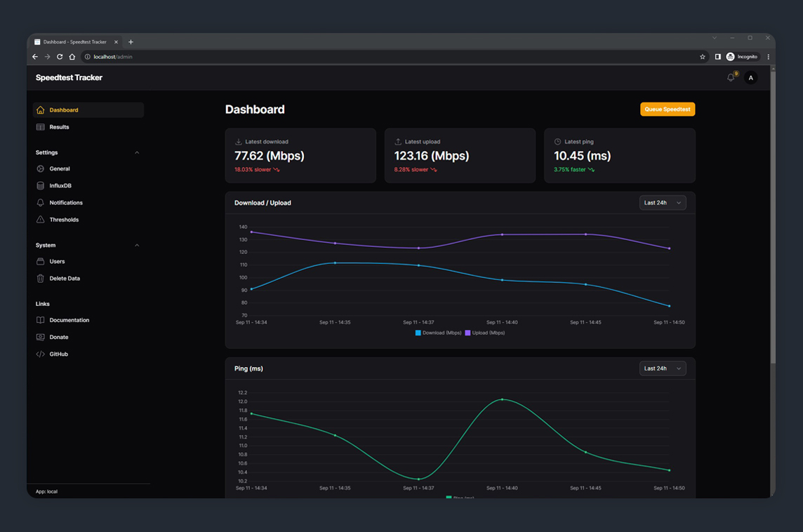The image size is (803, 532).
Task: Click the 10.45 (ms) ping value
Action: 583,156
